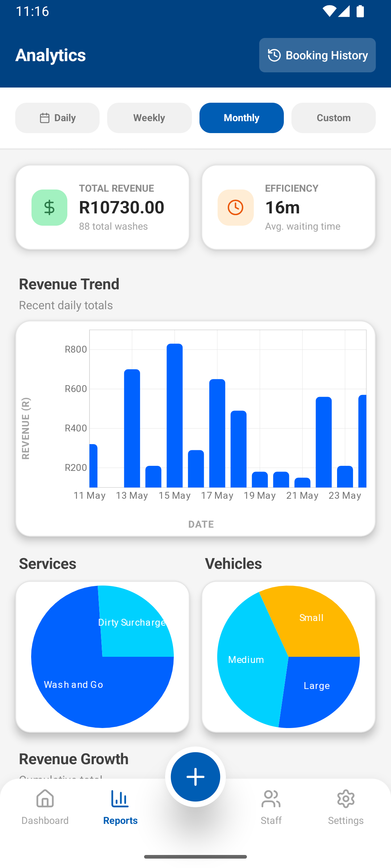Go to the Dashboard tab
The width and height of the screenshot is (391, 868).
pyautogui.click(x=45, y=807)
